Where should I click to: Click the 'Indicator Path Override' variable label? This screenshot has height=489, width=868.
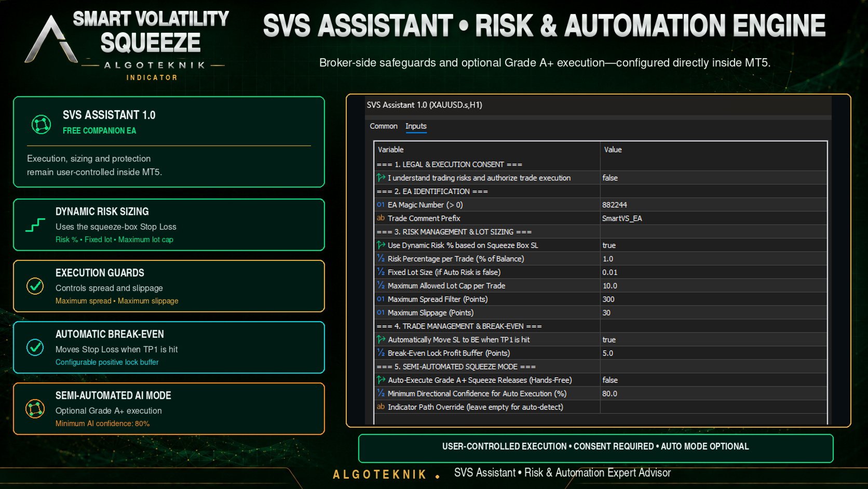coord(476,407)
